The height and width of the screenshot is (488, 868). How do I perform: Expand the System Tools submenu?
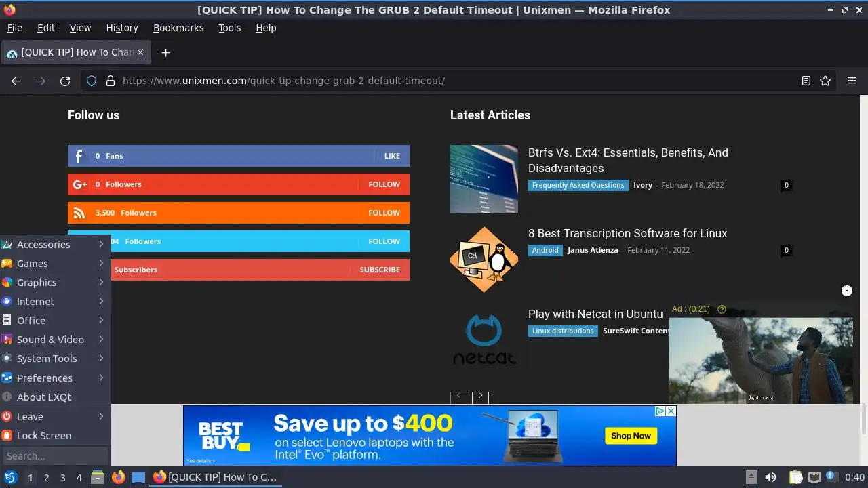click(55, 359)
